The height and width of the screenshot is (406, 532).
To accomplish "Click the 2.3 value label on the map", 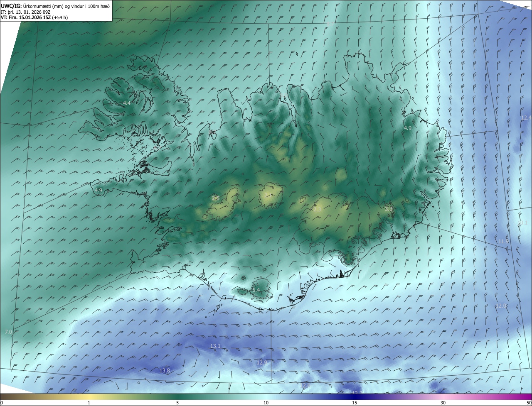I will pos(317,210).
